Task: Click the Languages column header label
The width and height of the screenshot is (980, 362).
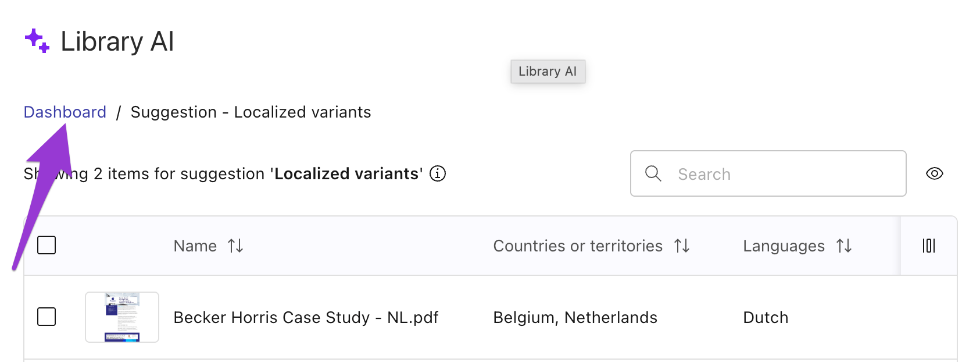Action: click(x=784, y=246)
